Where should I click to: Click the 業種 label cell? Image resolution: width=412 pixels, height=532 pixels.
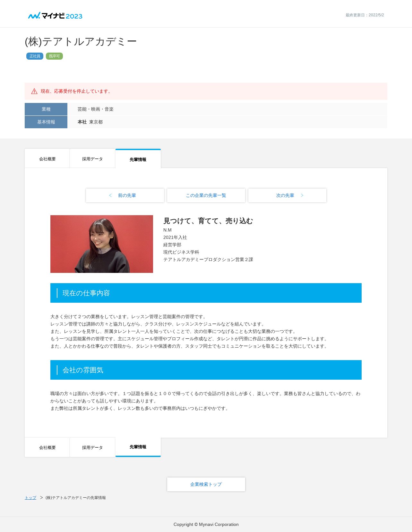point(46,109)
